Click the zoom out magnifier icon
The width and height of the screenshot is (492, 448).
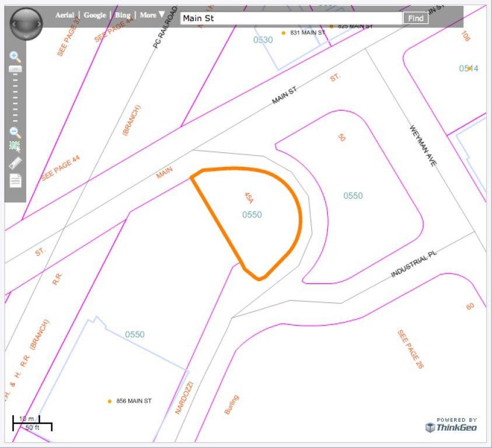point(15,132)
